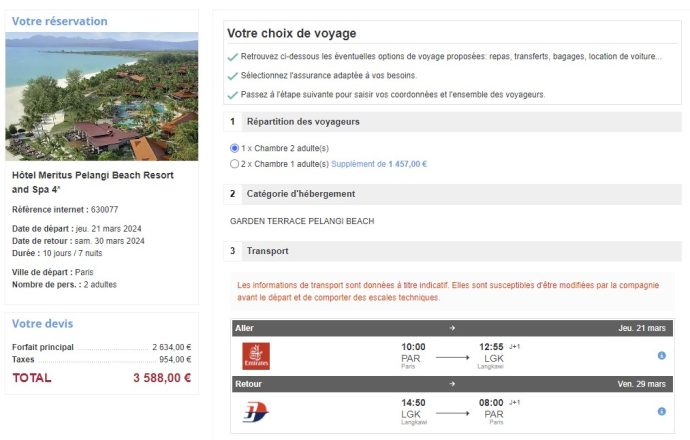Click arrow icon in Aller header
The width and height of the screenshot is (690, 440).
point(452,328)
